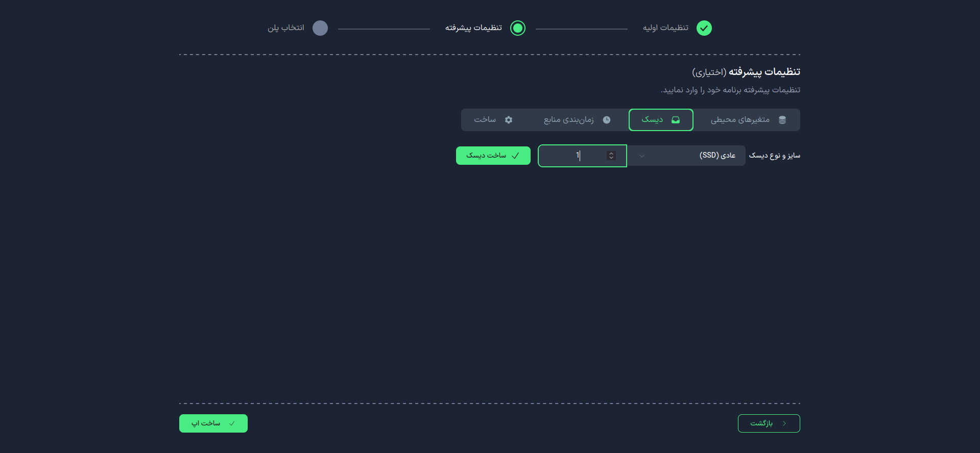Click the gray step circle for انتخاب پلن

pos(320,28)
